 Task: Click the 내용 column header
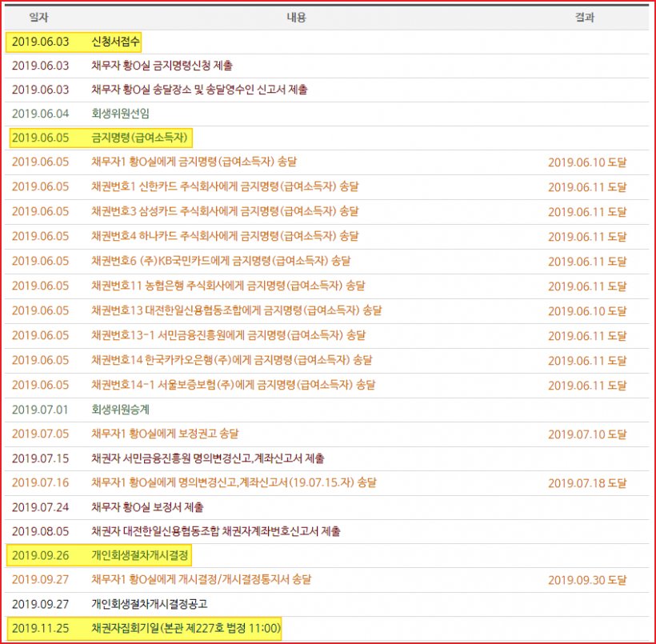pyautogui.click(x=296, y=17)
